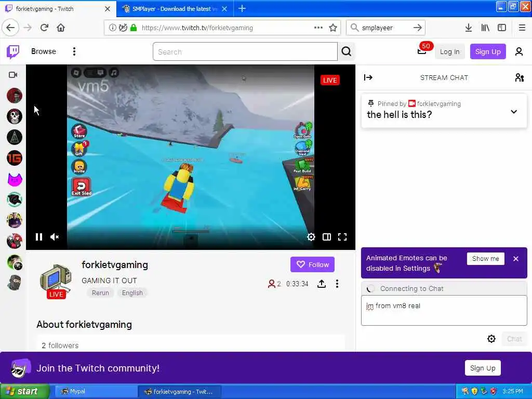The image size is (532, 399).
Task: Follow forkietvgaming with the Follow button
Action: [x=312, y=264]
